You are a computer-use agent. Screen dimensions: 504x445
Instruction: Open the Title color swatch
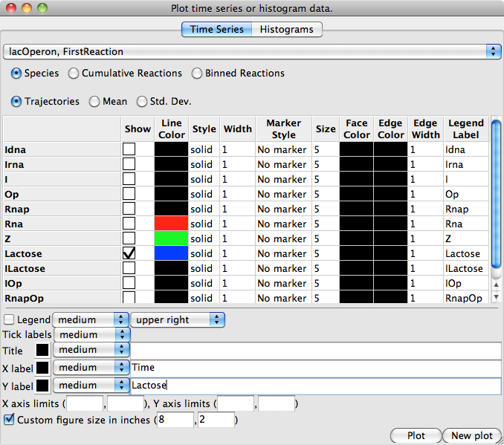tap(42, 350)
